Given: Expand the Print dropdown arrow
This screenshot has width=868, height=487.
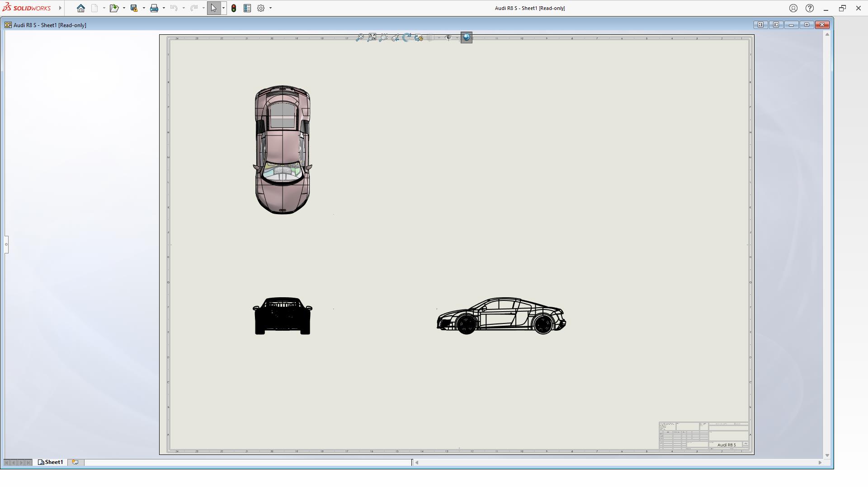Looking at the screenshot, I should [x=164, y=8].
